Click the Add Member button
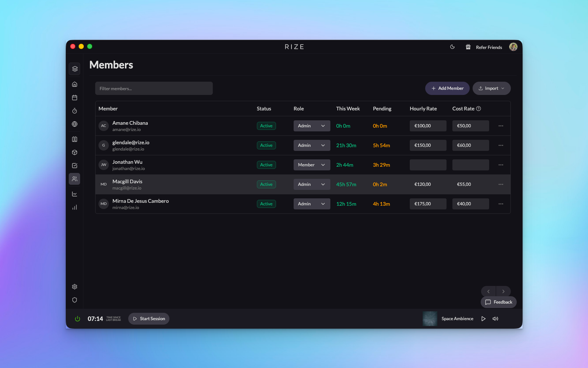The image size is (588, 368). coord(447,88)
